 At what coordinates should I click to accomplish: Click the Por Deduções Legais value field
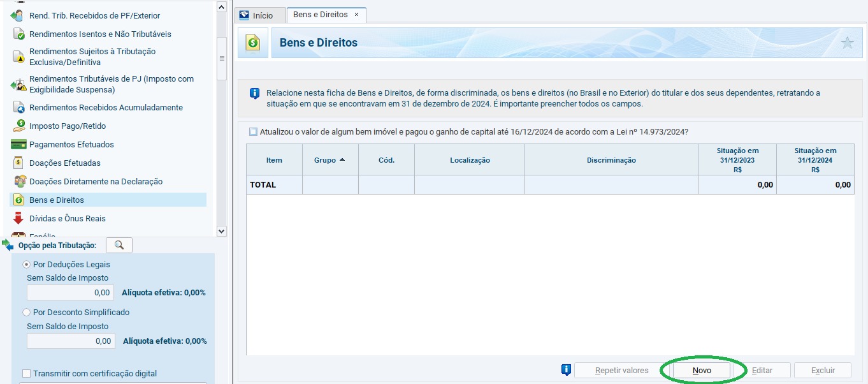click(70, 293)
